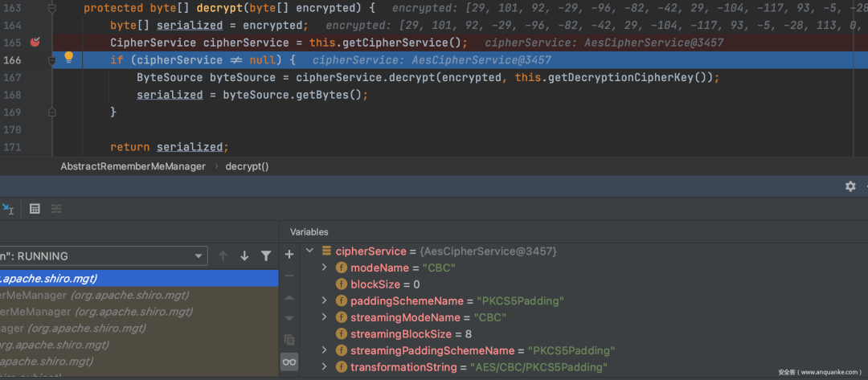
Task: Click AbstractRememberMeManager breadcrumb
Action: pyautogui.click(x=133, y=166)
